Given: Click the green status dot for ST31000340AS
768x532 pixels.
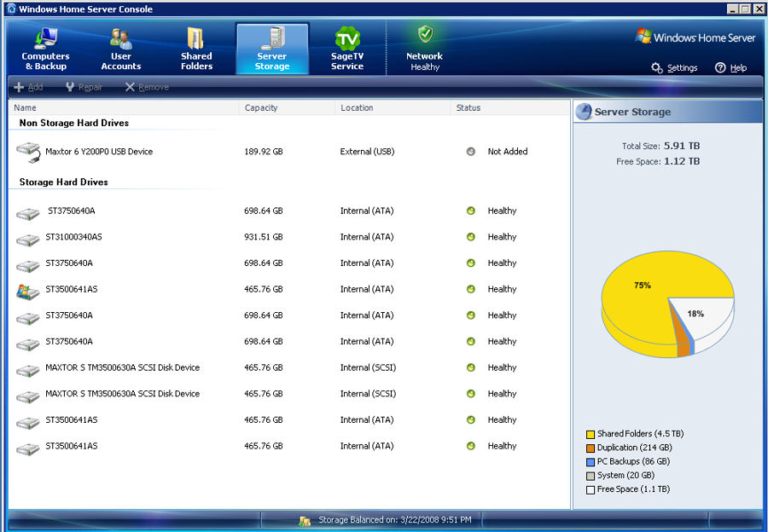Looking at the screenshot, I should point(471,237).
